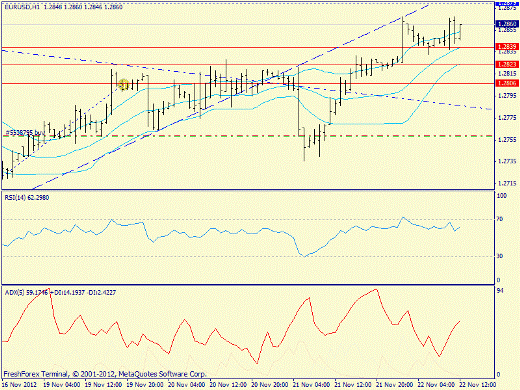520x390 pixels.
Task: Click the 20 Nov 12:00 time label
Action: pyautogui.click(x=228, y=384)
